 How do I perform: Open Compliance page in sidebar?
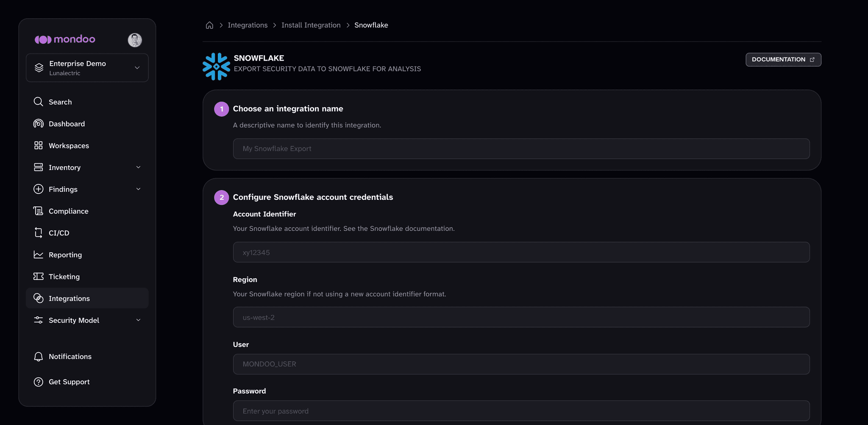pos(87,211)
